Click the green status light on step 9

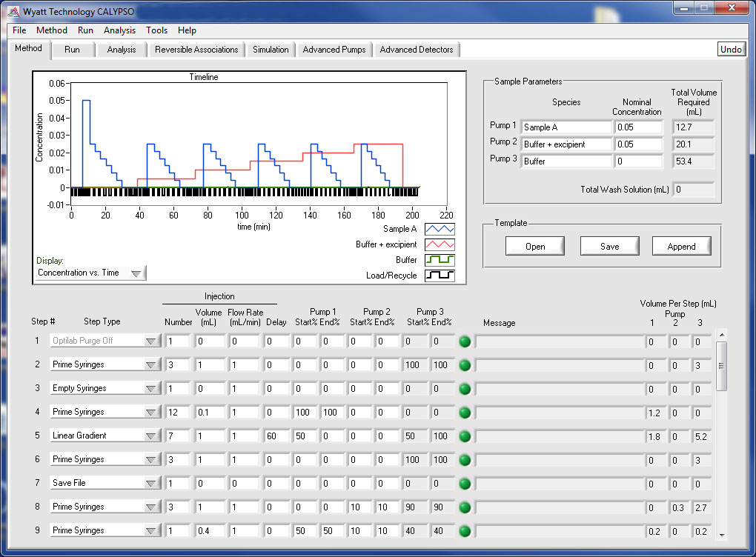tap(465, 531)
